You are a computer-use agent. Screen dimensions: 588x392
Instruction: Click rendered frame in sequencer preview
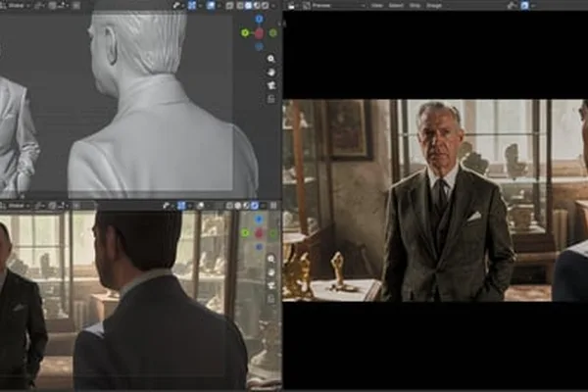tap(435, 200)
